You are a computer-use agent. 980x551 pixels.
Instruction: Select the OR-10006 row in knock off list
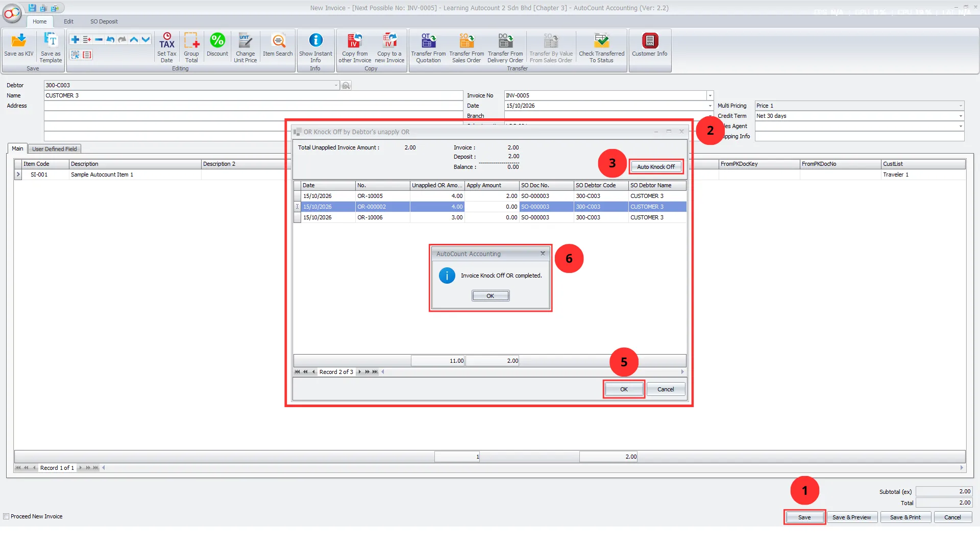[x=490, y=218]
